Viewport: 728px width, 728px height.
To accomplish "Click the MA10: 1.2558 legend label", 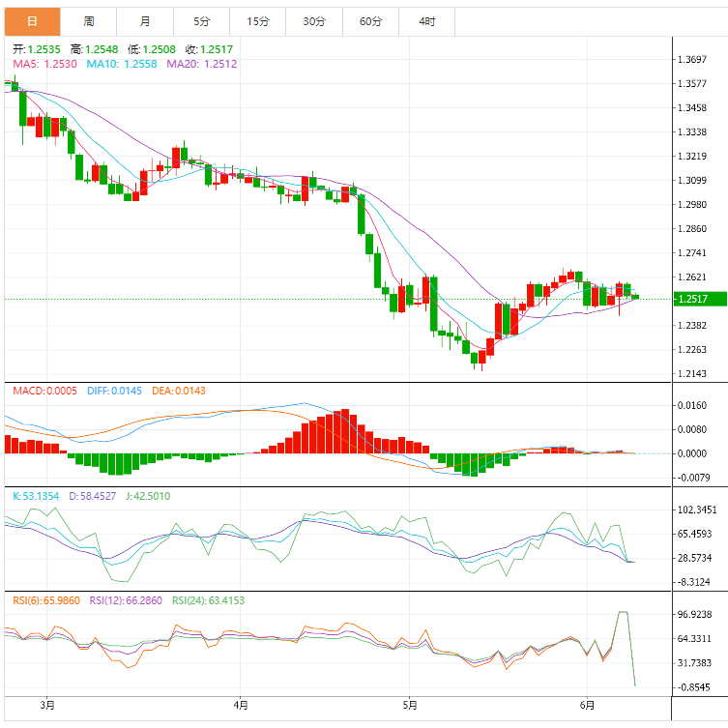I will [122, 64].
